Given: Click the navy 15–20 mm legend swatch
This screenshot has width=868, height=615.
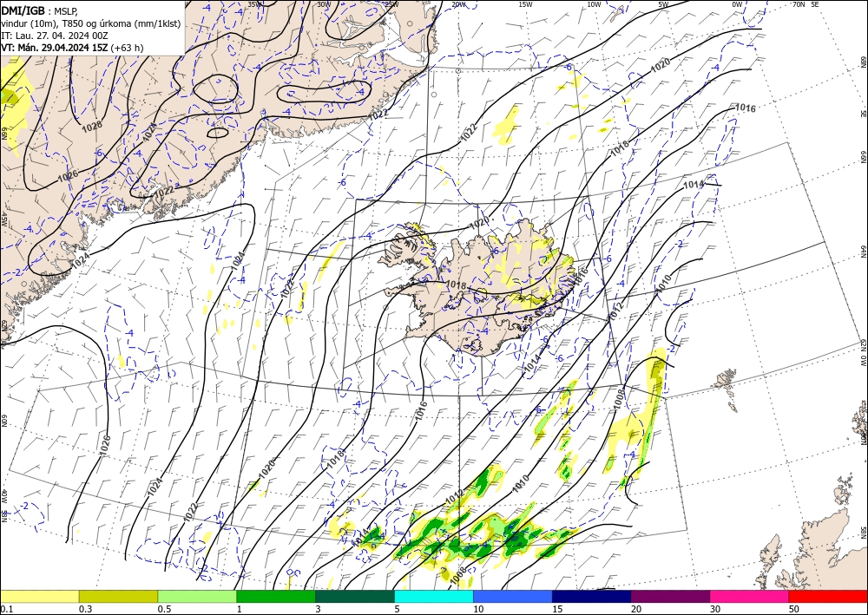Looking at the screenshot, I should (x=592, y=596).
